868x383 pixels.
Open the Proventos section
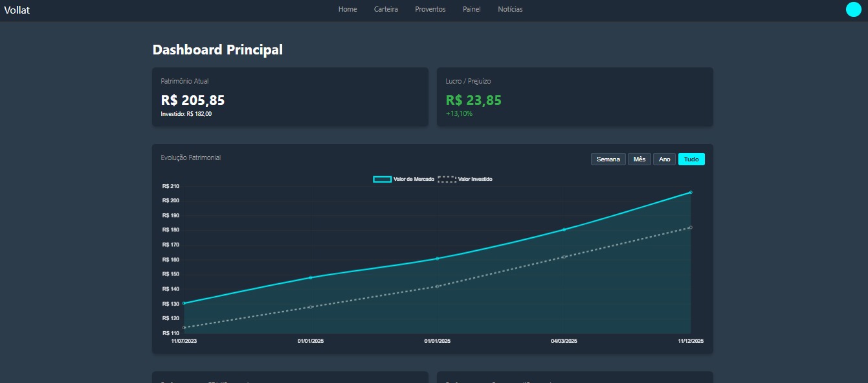(430, 9)
